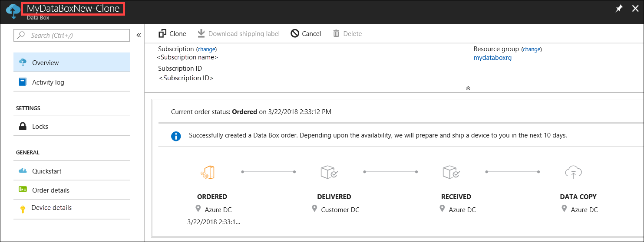Change the Resource group via change link
Viewport: 644px width, 242px height.
point(532,49)
